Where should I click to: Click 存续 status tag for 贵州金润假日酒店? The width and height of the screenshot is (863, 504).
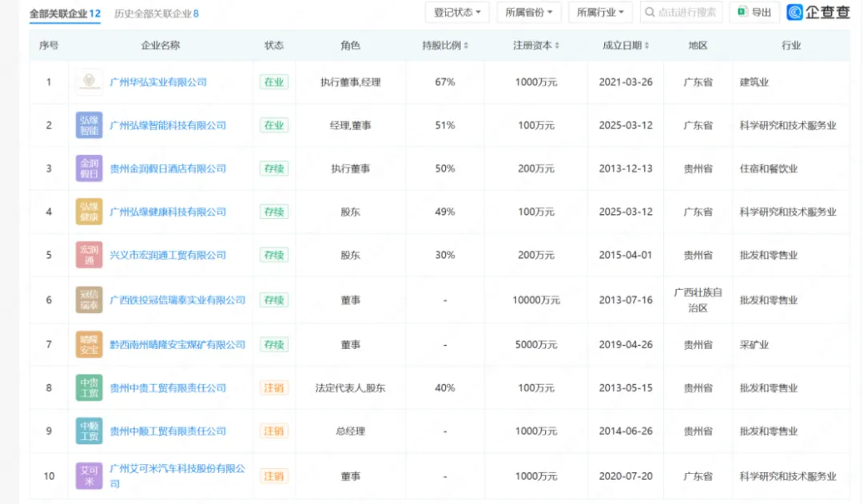[x=274, y=169]
